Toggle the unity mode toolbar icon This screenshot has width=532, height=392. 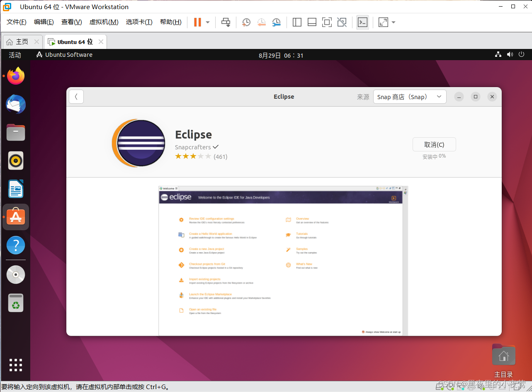click(x=342, y=22)
